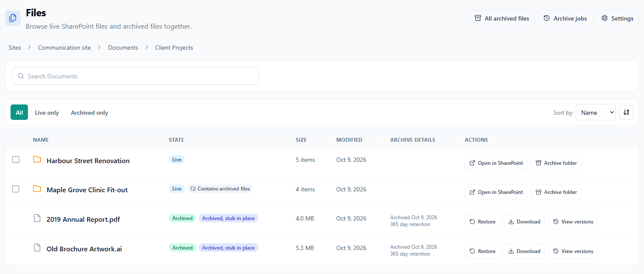
Task: Click 5 items size for Harbour Street
Action: (x=305, y=160)
